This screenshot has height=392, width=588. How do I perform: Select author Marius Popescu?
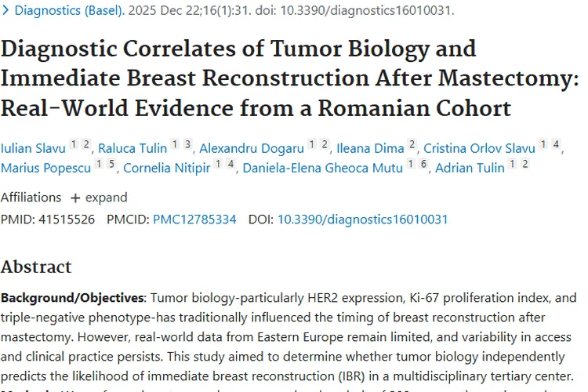45,168
